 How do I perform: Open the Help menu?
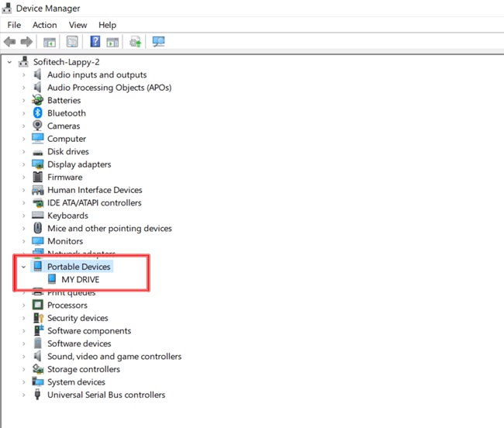coord(107,25)
